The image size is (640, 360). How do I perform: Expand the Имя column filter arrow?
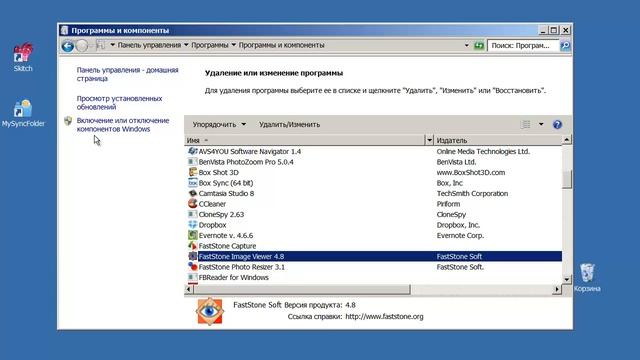pos(429,140)
